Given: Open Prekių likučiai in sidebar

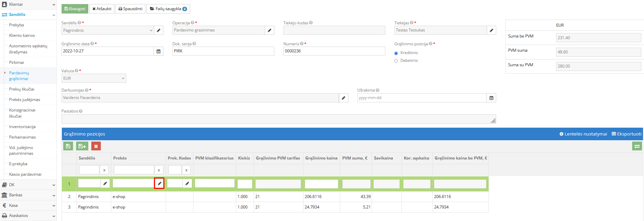Looking at the screenshot, I should pyautogui.click(x=22, y=89).
